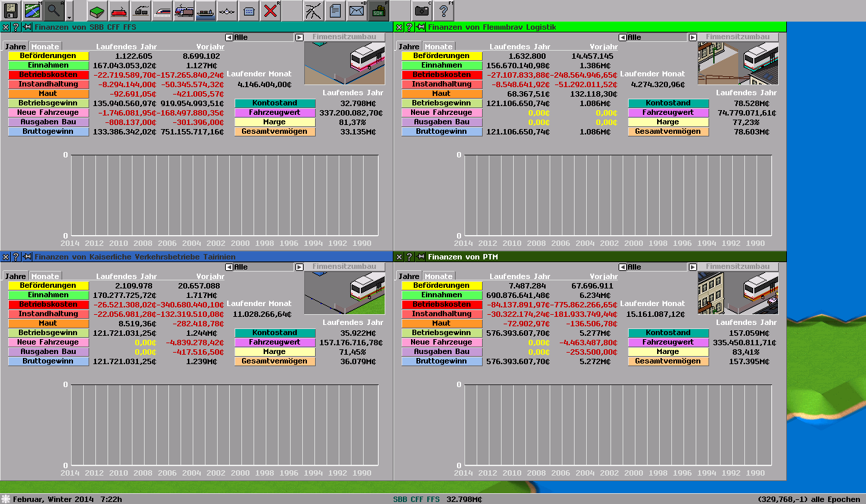Open line management via the network icon

313,10
